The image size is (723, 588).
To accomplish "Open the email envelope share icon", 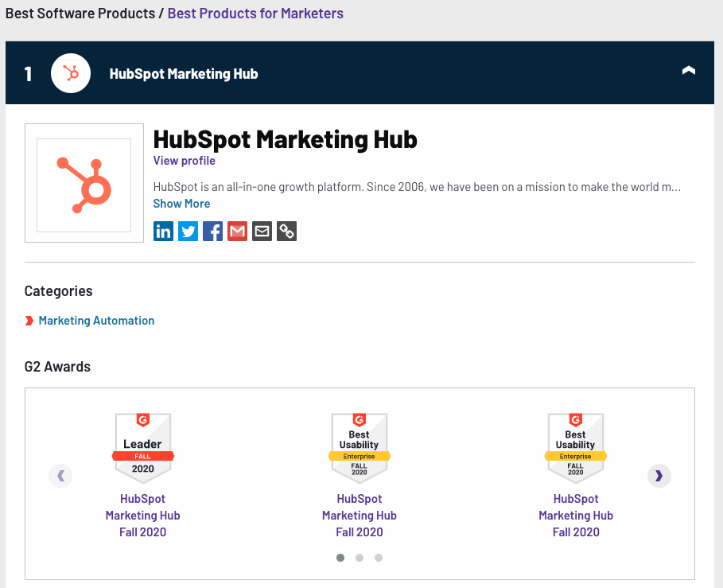I will tap(262, 231).
